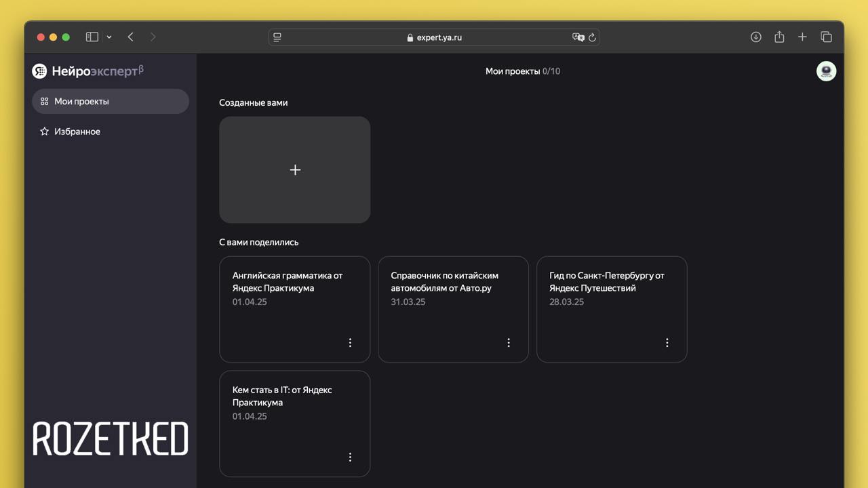868x488 pixels.
Task: Click the translate page icon
Action: [x=578, y=37]
